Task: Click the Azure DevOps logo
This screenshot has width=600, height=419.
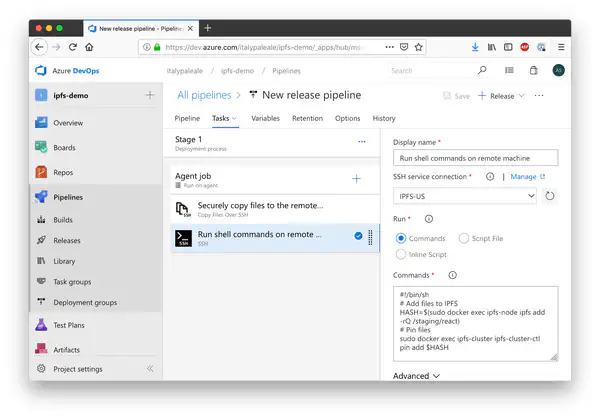Action: 44,71
